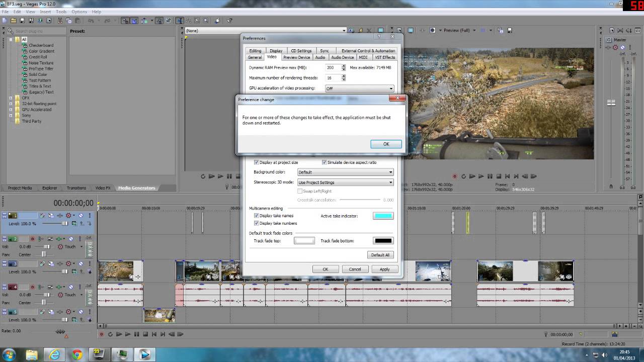Open the Project Media panel tab
Image resolution: width=644 pixels, height=362 pixels.
coord(20,188)
